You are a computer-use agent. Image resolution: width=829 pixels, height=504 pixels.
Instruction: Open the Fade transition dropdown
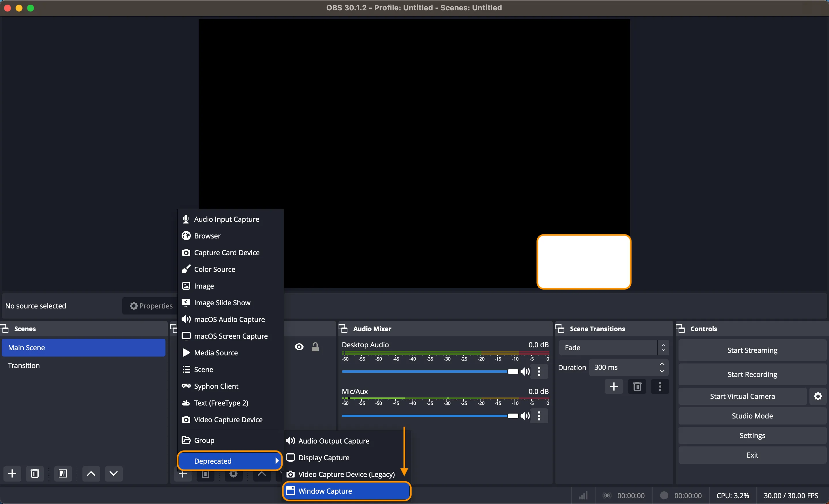(614, 347)
